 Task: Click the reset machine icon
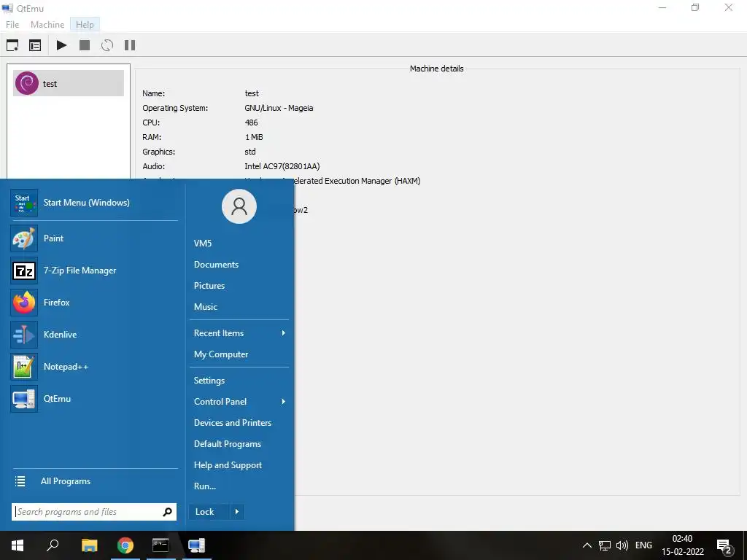(107, 45)
